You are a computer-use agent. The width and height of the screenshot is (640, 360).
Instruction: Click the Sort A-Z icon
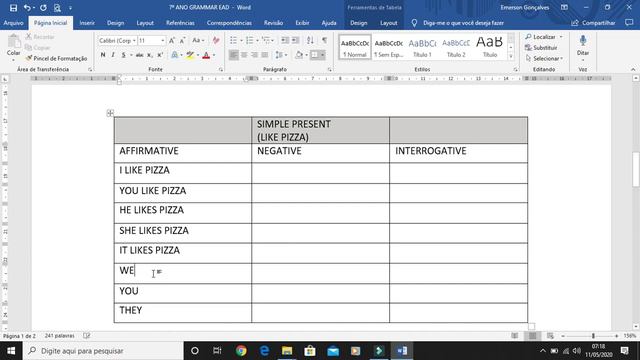click(x=310, y=40)
